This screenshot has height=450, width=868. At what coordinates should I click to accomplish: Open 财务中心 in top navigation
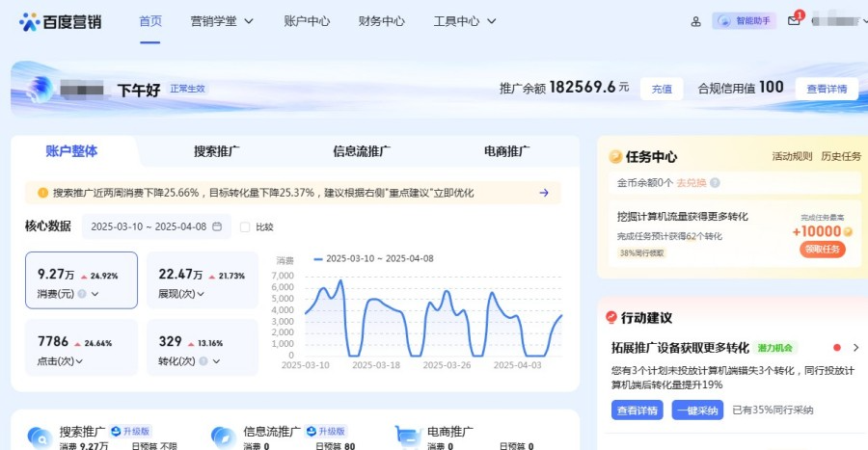click(x=381, y=21)
